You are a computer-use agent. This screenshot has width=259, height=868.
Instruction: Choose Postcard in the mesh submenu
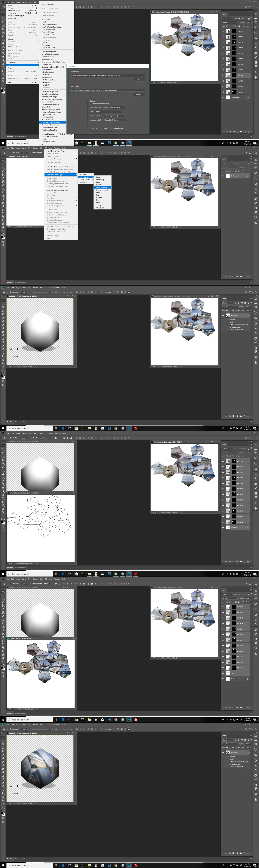[x=86, y=175]
